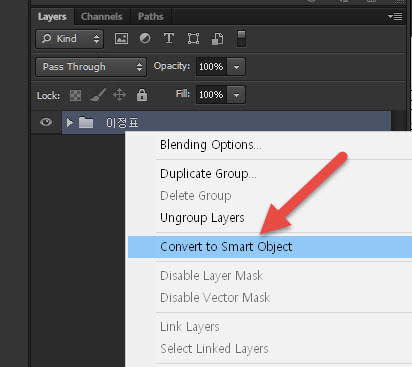Toggle lock transparent pixels
412x367 pixels.
click(x=75, y=95)
